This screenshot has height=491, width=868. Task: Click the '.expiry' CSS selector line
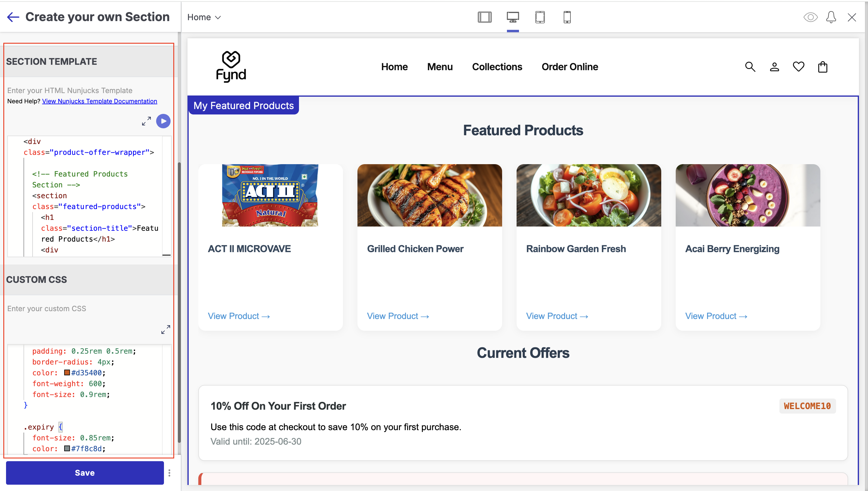(43, 427)
